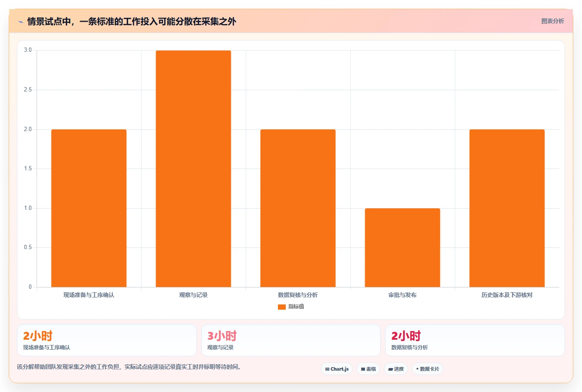The width and height of the screenshot is (582, 392).
Task: Click the 审批与发布 axis label
Action: coord(403,295)
